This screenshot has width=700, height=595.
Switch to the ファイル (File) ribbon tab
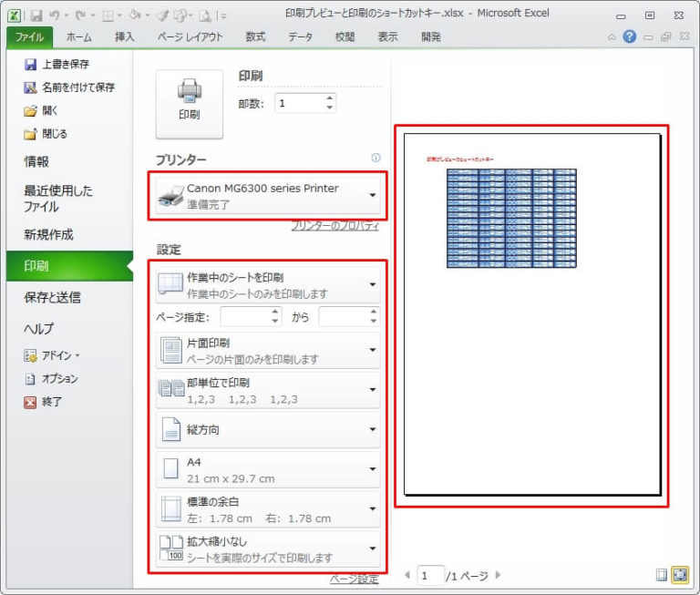point(29,37)
